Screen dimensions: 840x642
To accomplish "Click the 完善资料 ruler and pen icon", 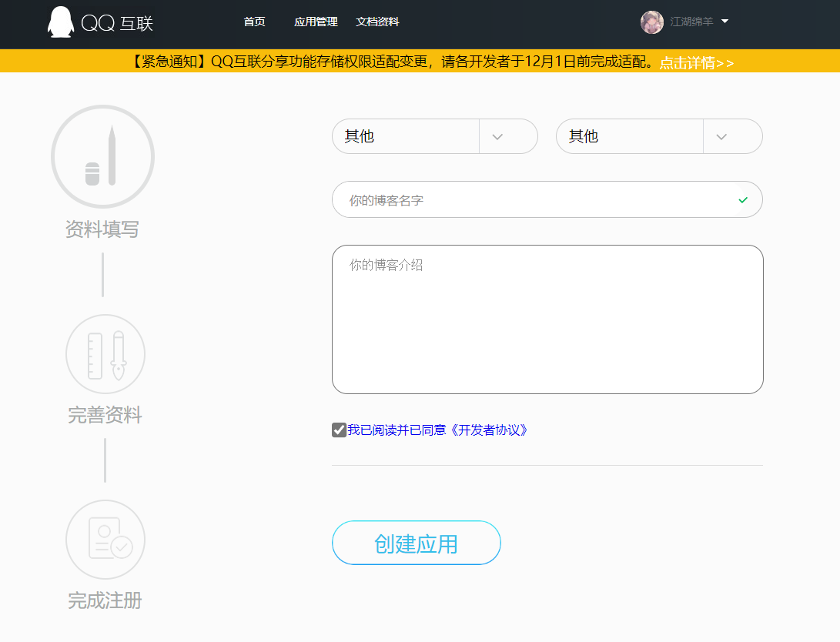I will pyautogui.click(x=105, y=354).
